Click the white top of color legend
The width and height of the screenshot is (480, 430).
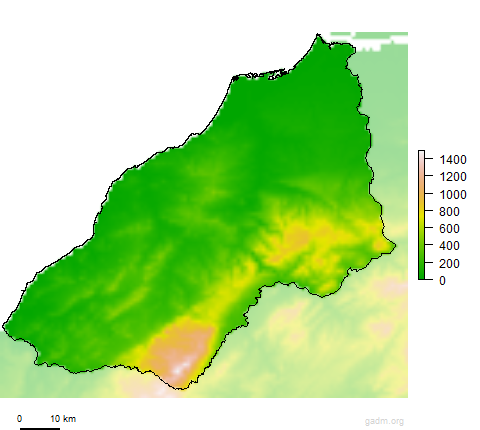coord(421,154)
